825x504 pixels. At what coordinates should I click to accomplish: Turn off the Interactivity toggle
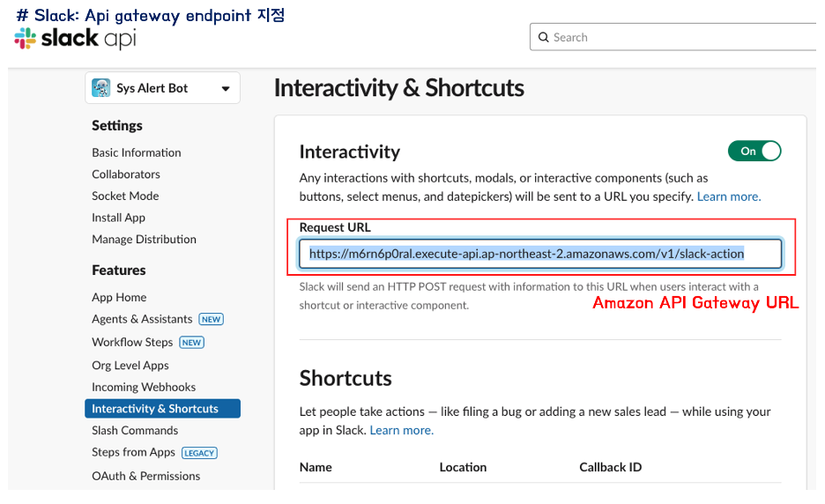[x=754, y=151]
